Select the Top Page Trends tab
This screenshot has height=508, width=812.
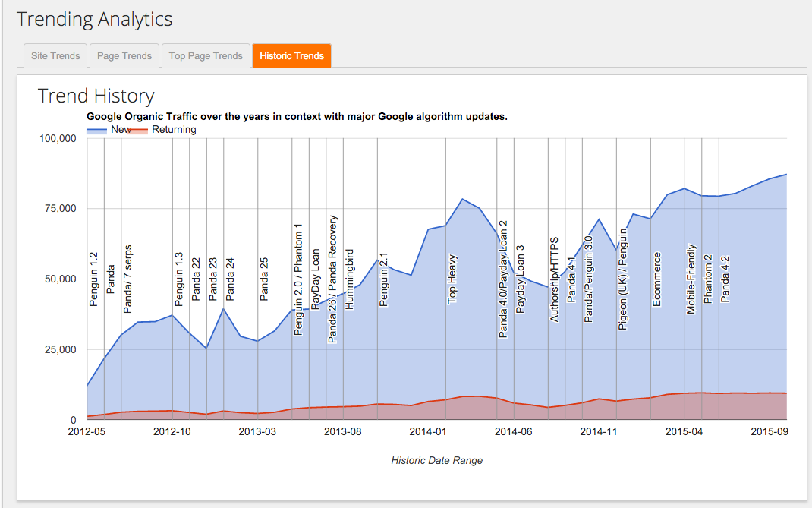coord(206,55)
